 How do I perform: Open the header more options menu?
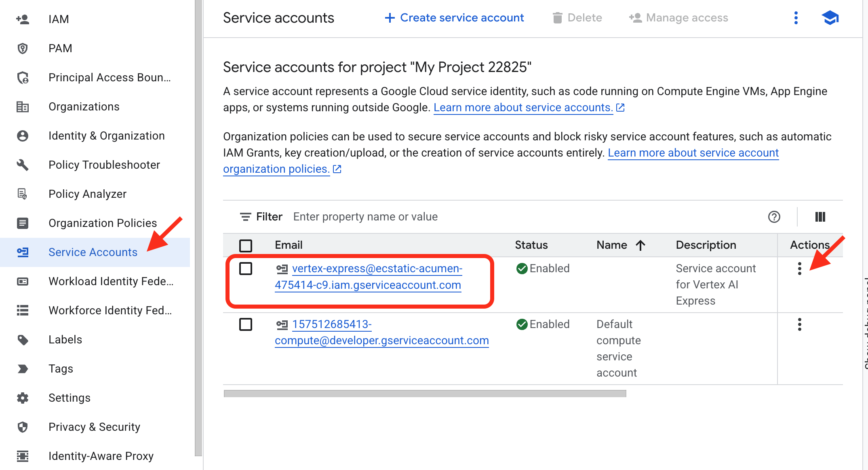coord(796,18)
